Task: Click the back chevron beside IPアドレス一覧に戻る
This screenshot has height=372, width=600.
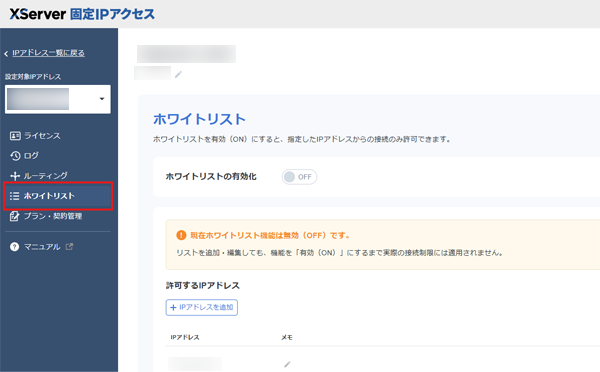Action: pyautogui.click(x=6, y=54)
